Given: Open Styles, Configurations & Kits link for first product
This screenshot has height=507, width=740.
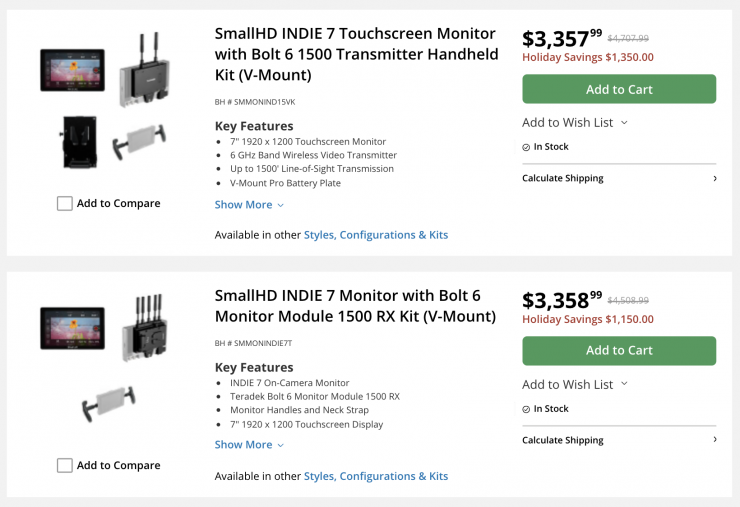Looking at the screenshot, I should pyautogui.click(x=376, y=235).
